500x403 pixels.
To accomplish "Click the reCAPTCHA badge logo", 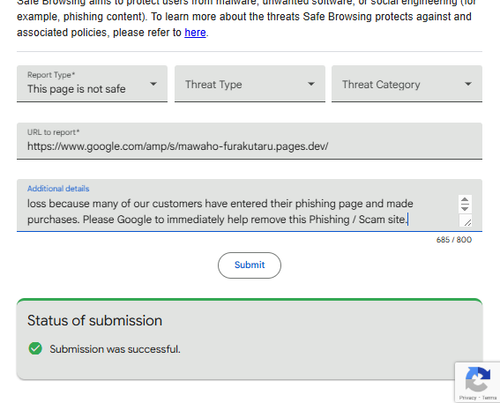I will [x=478, y=379].
